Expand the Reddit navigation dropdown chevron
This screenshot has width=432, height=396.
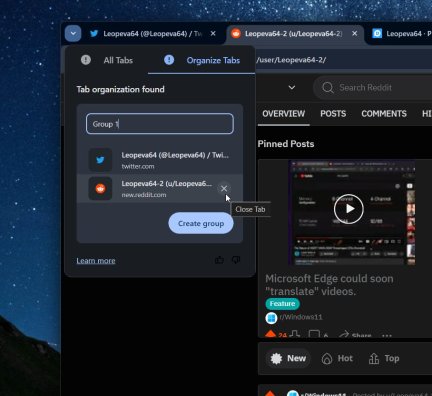(x=292, y=88)
